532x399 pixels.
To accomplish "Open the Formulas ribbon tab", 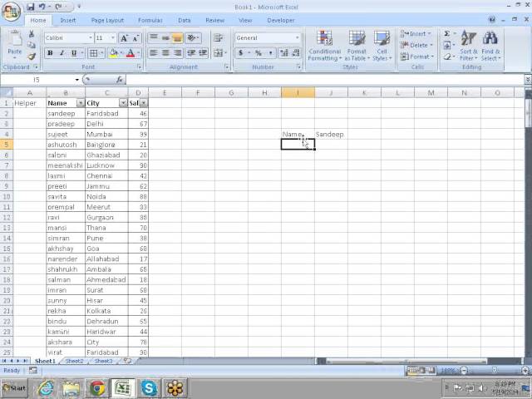I will pos(150,20).
